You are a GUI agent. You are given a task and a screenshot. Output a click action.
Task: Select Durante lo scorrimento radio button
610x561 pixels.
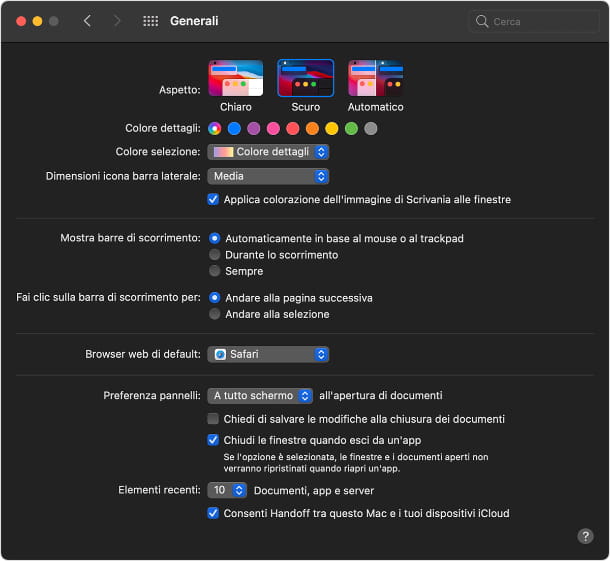[x=214, y=254]
